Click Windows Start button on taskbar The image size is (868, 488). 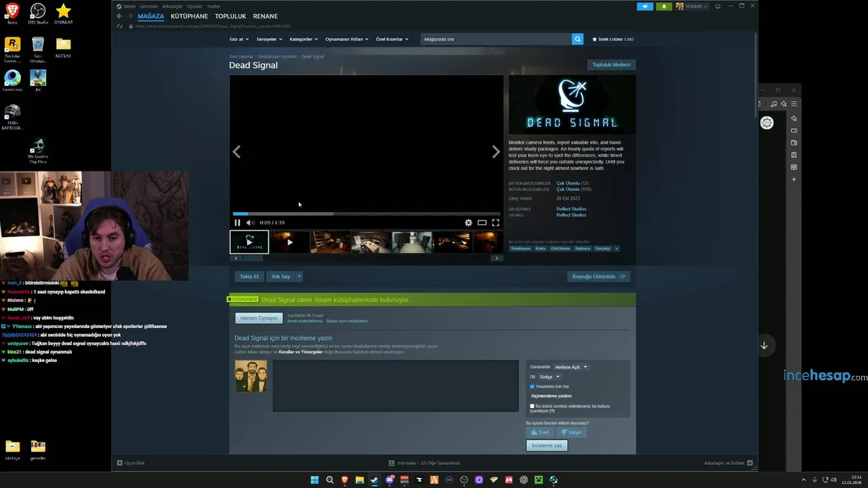(x=315, y=480)
